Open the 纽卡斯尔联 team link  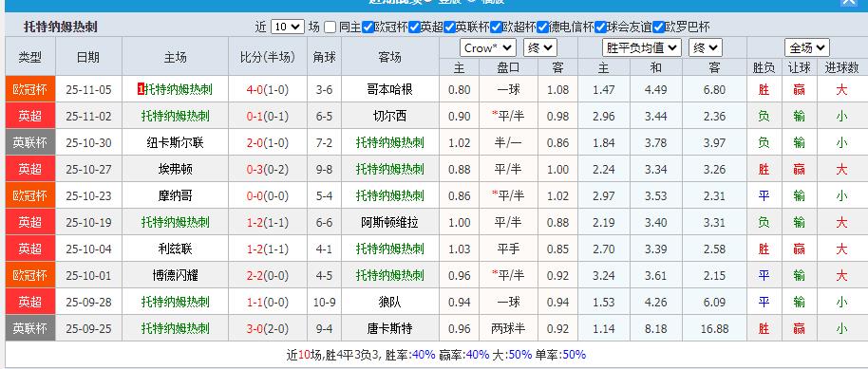175,142
